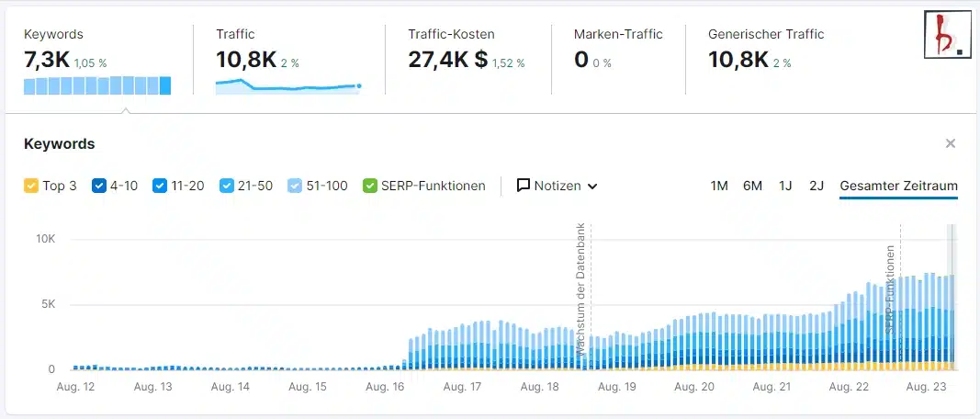Select the 1M time range
This screenshot has height=419, width=980.
tap(719, 186)
